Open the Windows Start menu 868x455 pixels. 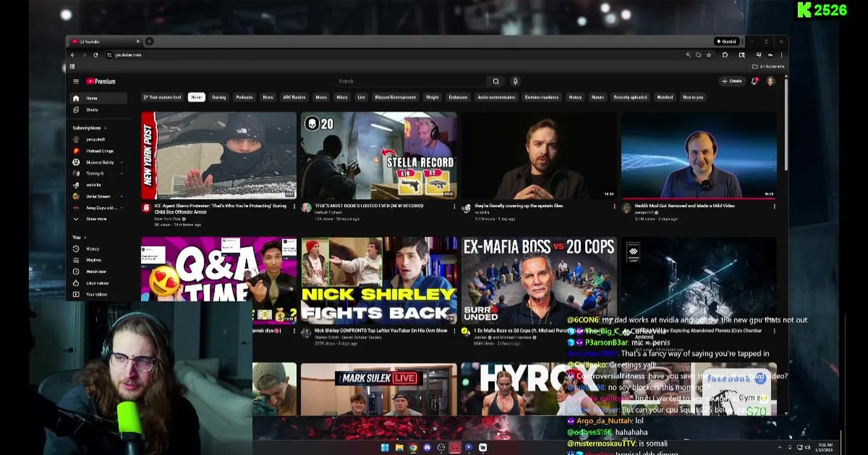pyautogui.click(x=385, y=447)
